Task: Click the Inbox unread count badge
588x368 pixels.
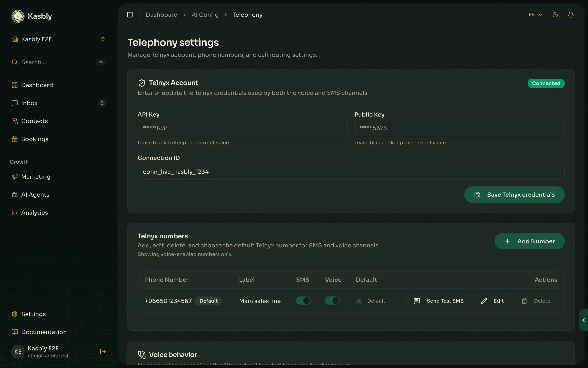Action: tap(102, 103)
